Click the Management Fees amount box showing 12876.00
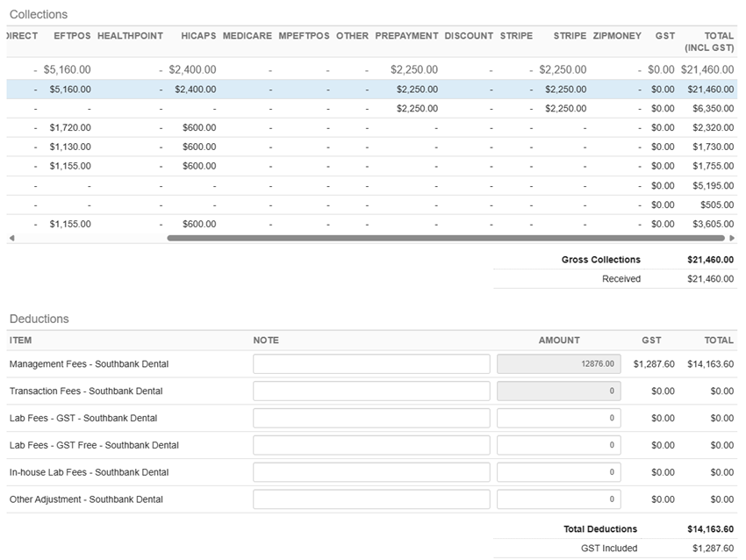 tap(558, 364)
